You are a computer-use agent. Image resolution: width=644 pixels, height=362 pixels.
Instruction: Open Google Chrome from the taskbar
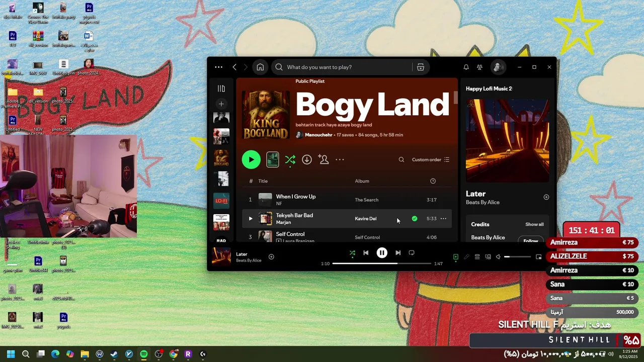pos(174,354)
